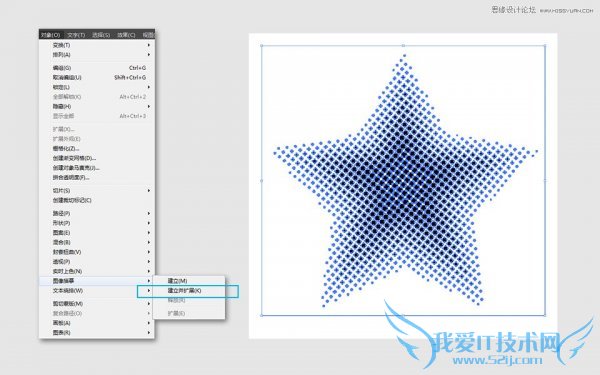Click the top-left corner handle of the bounding box
Viewport: 600px width, 375px height.
262,46
